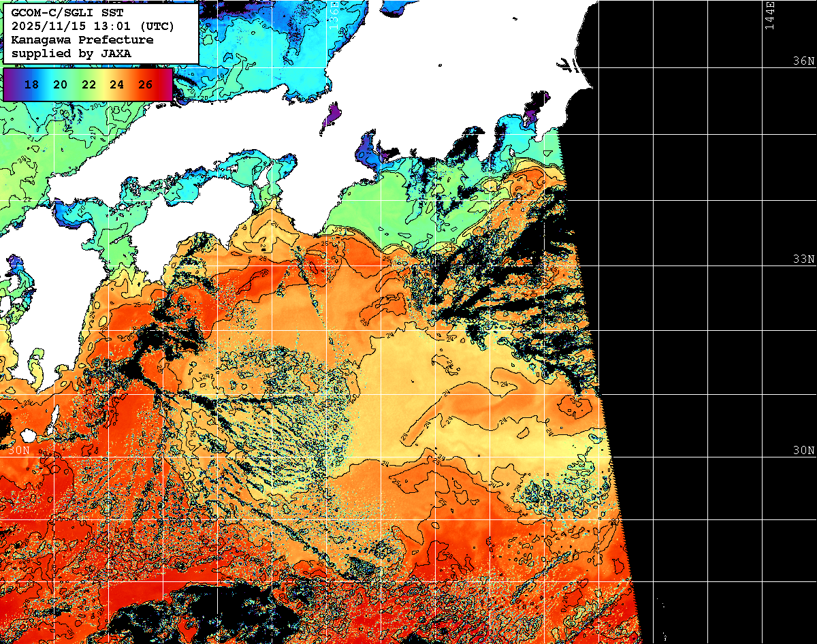Screen dimensions: 817x644
Task: Click the 30N label on the right edge
Action: [803, 450]
